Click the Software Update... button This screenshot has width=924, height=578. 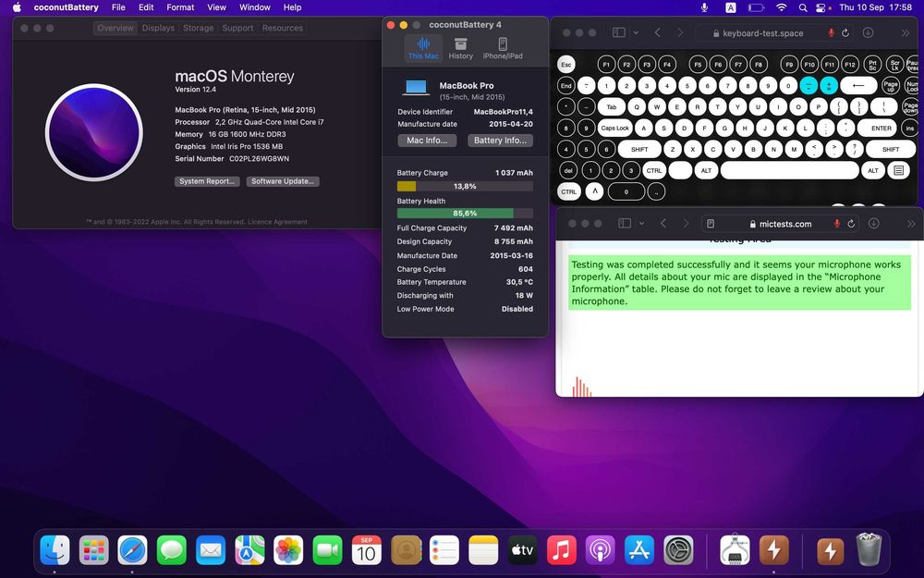point(283,181)
